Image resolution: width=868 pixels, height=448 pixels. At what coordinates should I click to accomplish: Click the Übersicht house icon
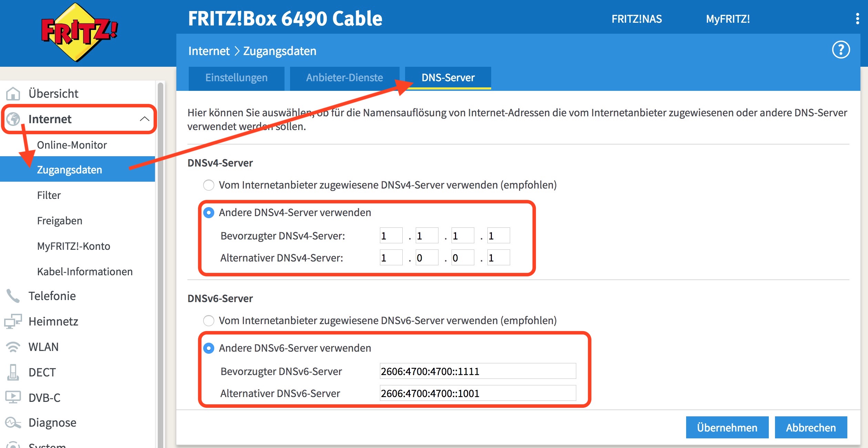13,94
